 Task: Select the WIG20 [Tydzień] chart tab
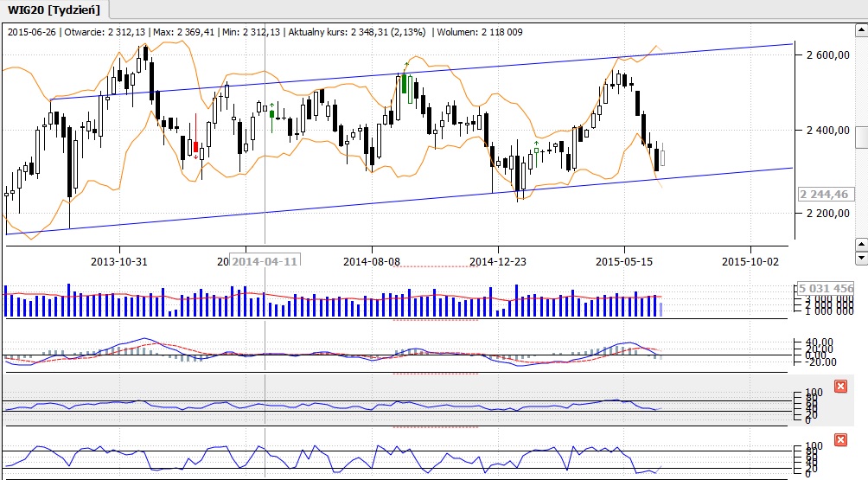click(54, 10)
